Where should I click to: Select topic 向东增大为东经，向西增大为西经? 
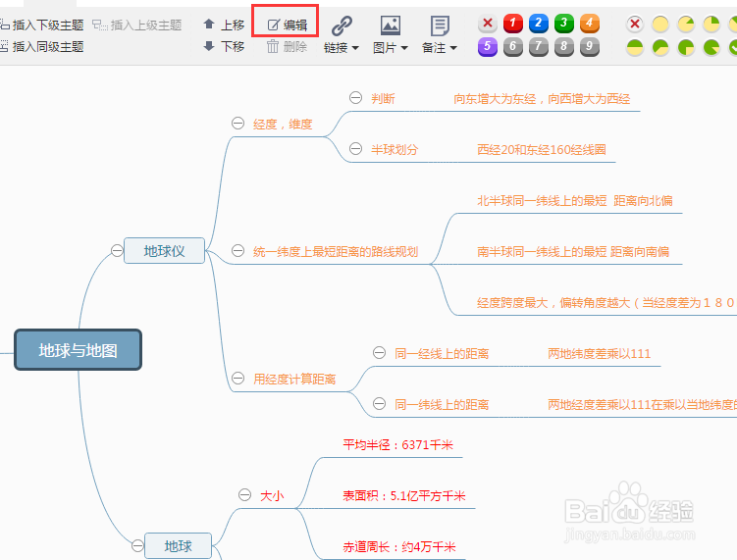coord(542,99)
